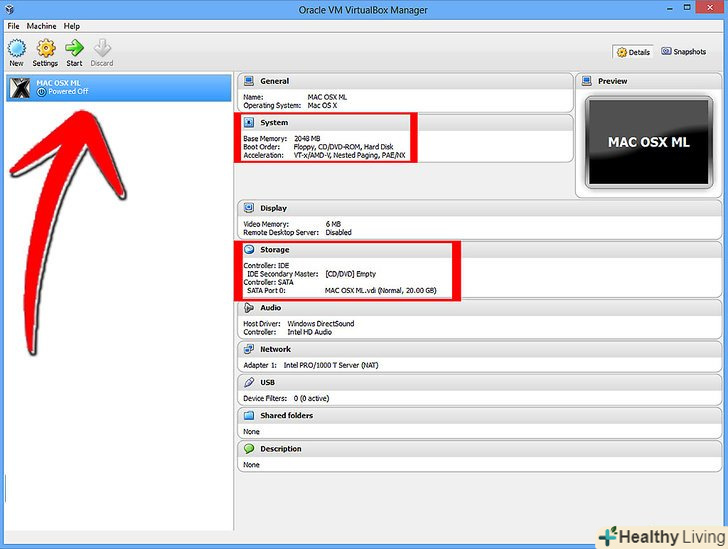The width and height of the screenshot is (728, 549).
Task: Open the System section heading link
Action: (274, 123)
